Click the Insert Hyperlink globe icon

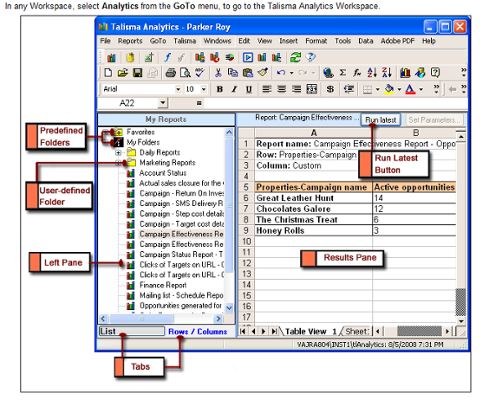328,73
